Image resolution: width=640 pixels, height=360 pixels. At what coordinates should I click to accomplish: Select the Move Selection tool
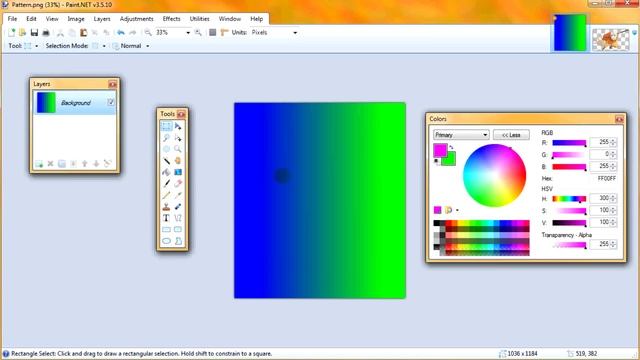click(x=178, y=138)
